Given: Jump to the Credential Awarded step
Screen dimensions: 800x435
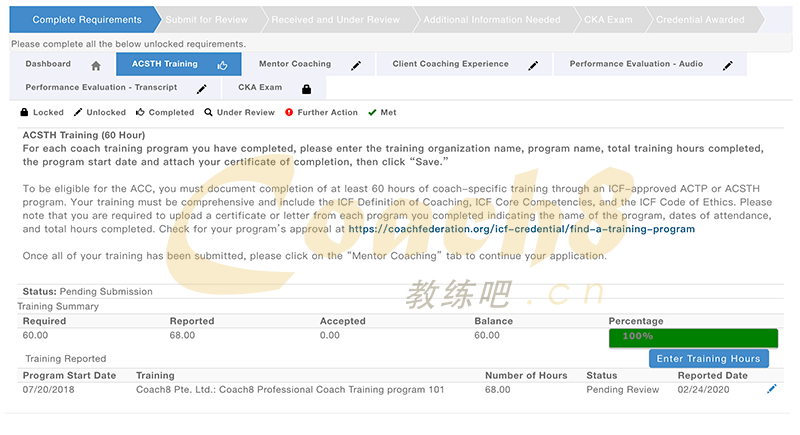Looking at the screenshot, I should pyautogui.click(x=699, y=20).
